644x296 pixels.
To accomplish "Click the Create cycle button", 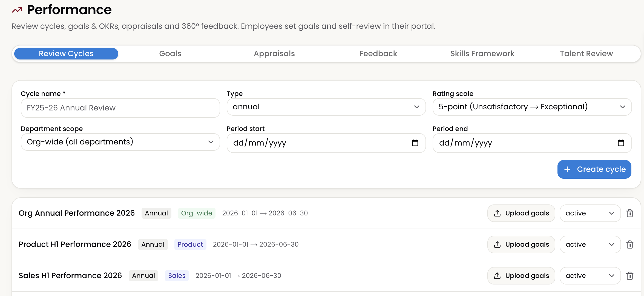I will (594, 169).
